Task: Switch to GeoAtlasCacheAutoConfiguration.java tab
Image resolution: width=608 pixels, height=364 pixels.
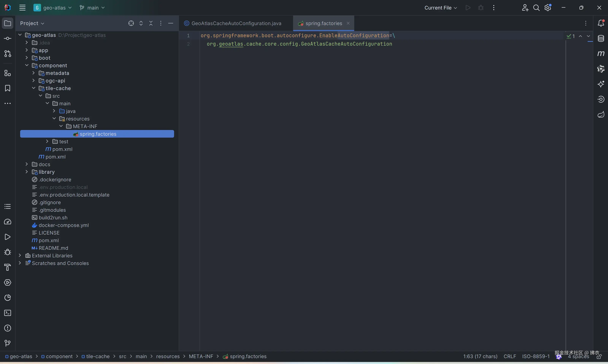Action: pyautogui.click(x=236, y=23)
